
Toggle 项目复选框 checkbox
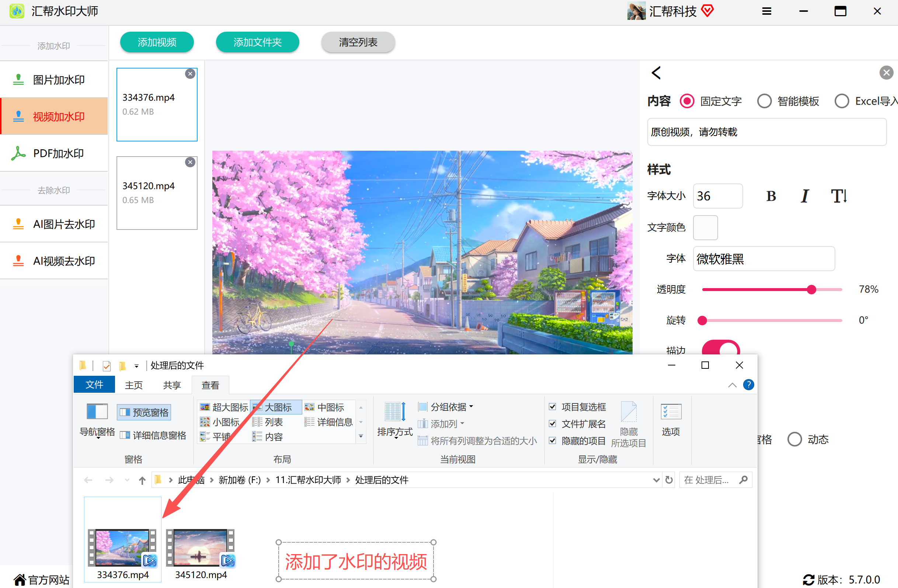pyautogui.click(x=552, y=407)
